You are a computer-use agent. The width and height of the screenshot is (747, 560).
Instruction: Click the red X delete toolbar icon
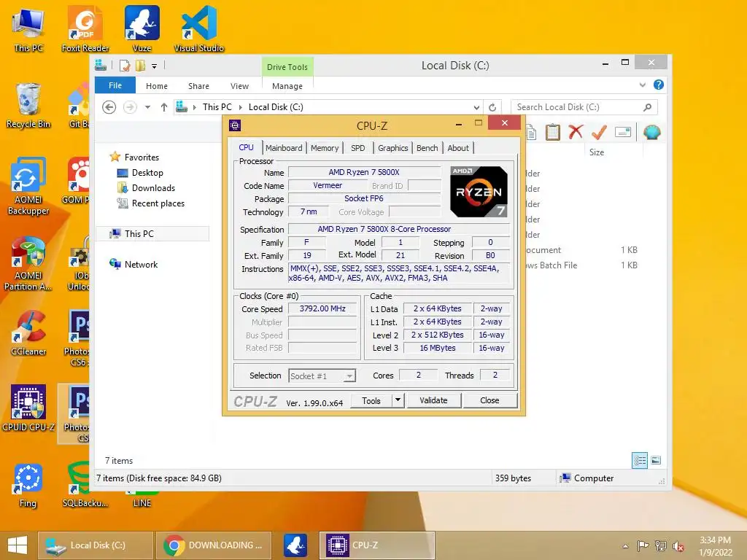(576, 132)
